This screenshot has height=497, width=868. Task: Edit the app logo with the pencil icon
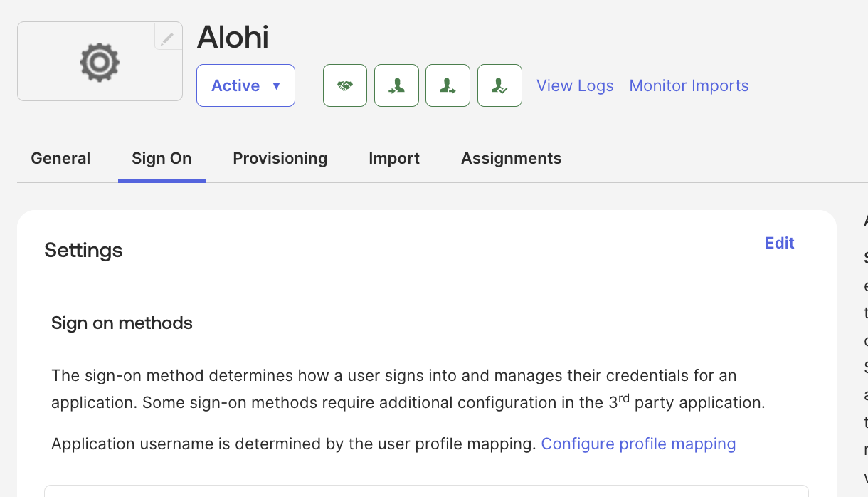(x=168, y=37)
